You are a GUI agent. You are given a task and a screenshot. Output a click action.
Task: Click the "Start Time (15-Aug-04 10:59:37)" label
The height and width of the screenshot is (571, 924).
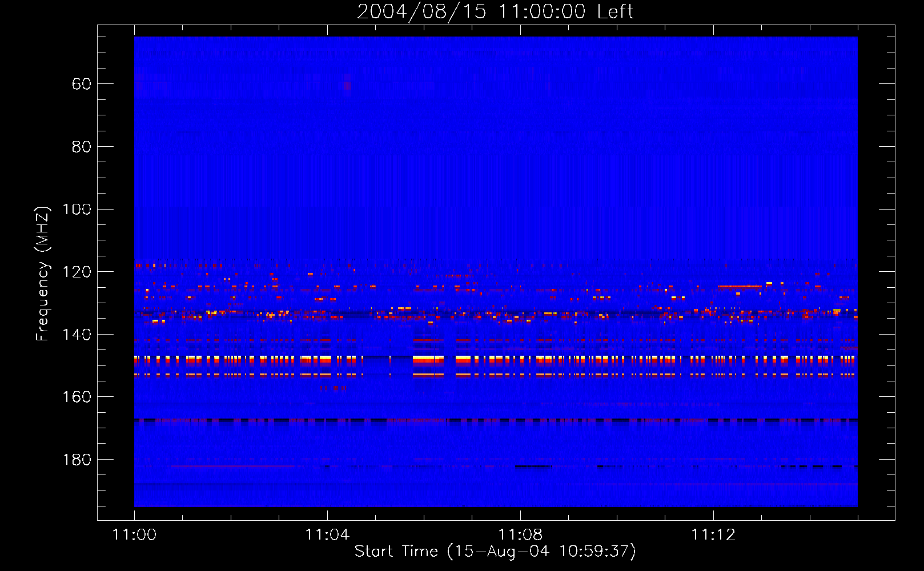(495, 552)
